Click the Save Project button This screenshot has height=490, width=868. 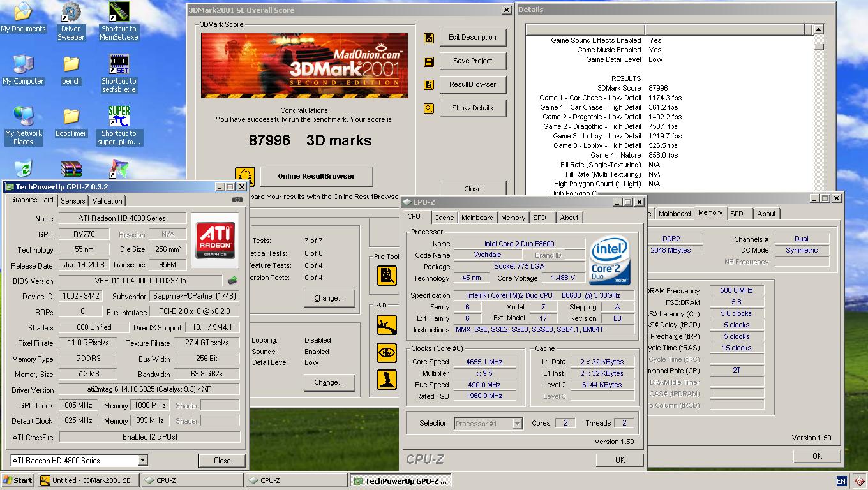[472, 61]
